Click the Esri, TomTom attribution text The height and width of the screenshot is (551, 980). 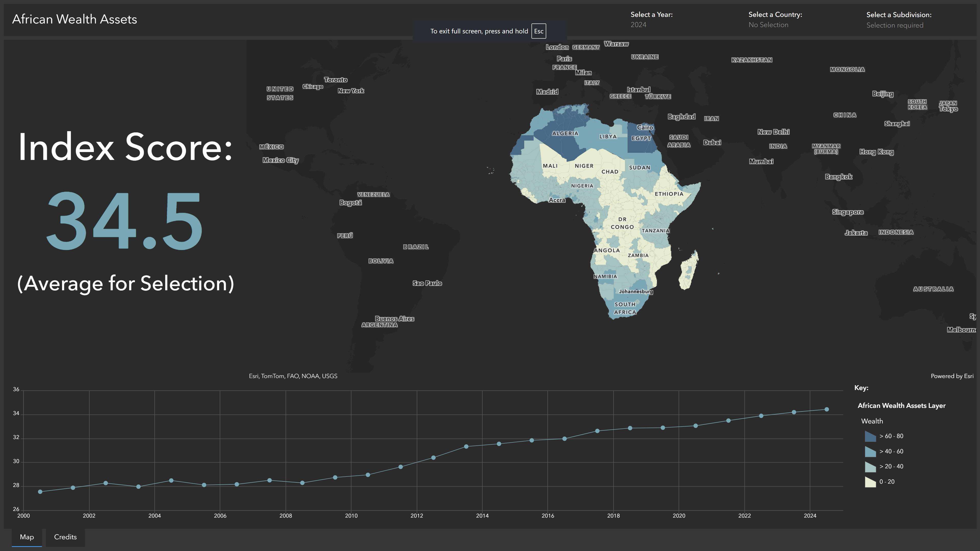tap(293, 376)
